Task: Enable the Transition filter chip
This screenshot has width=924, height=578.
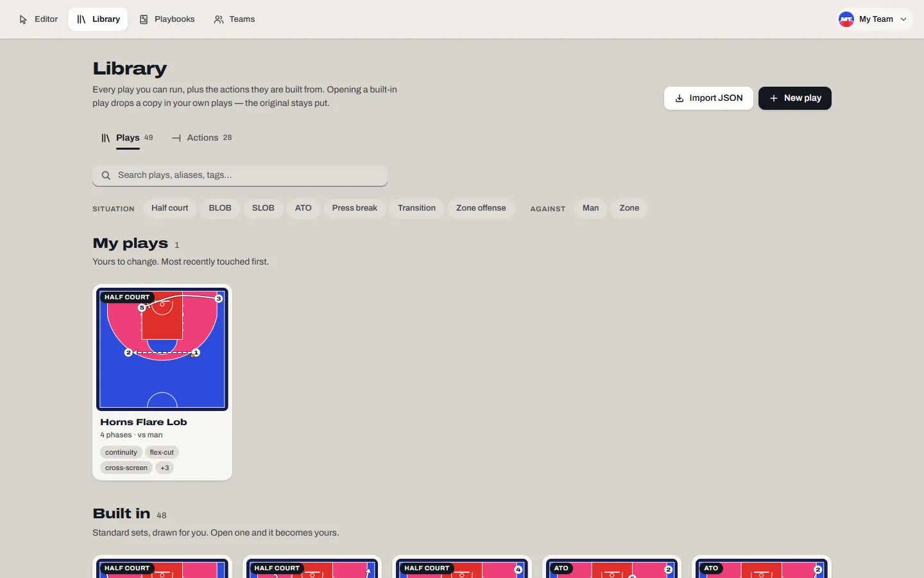Action: 416,208
